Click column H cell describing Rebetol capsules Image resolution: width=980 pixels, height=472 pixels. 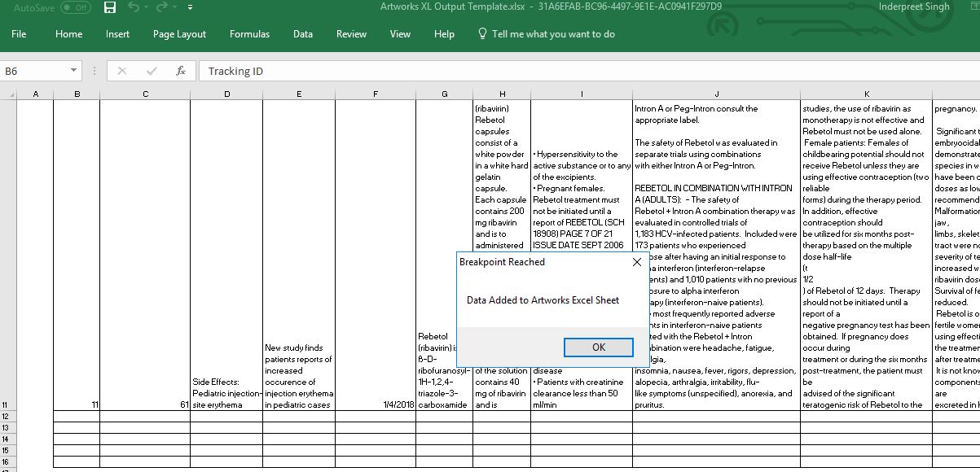(x=502, y=175)
